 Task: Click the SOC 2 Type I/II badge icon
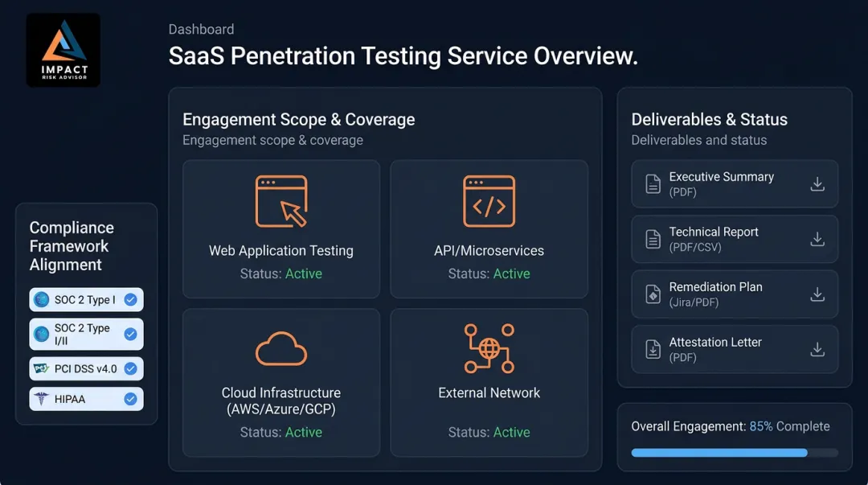click(42, 335)
